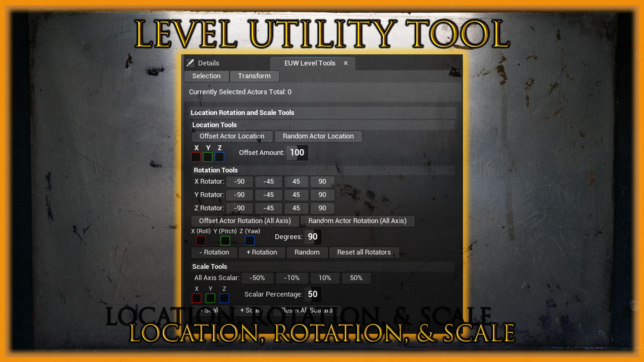Toggle the Y (Pitch) checkbox
644x362 pixels.
pos(225,241)
